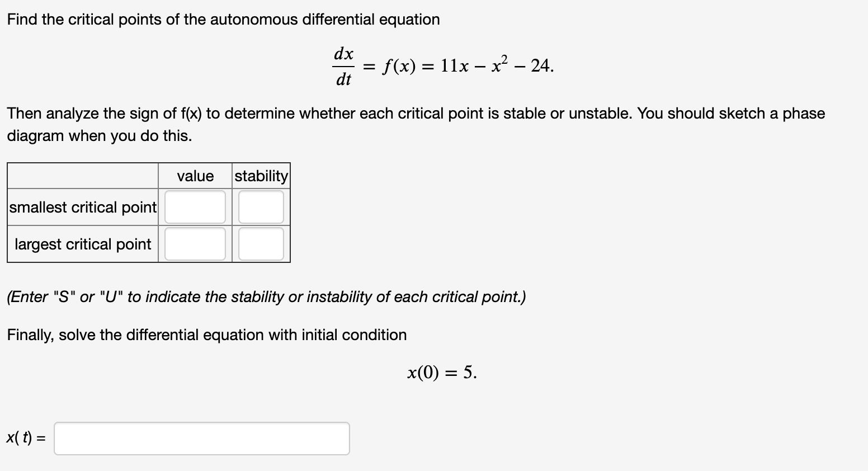Click the x(t) answer input box
The width and height of the screenshot is (868, 471).
coord(201,439)
